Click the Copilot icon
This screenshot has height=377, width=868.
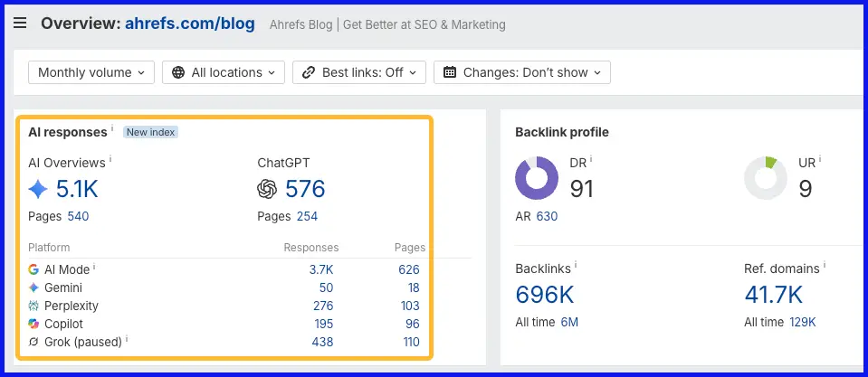(33, 324)
